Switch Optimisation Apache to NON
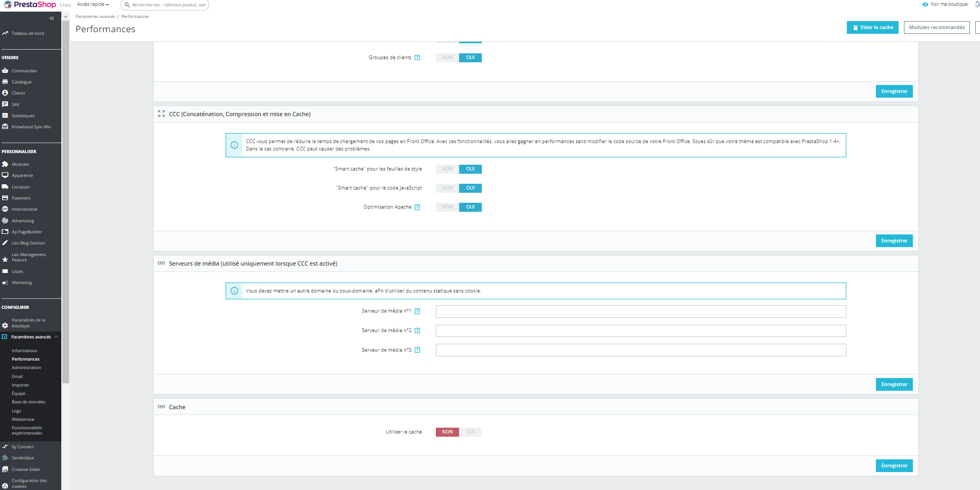 pos(447,207)
